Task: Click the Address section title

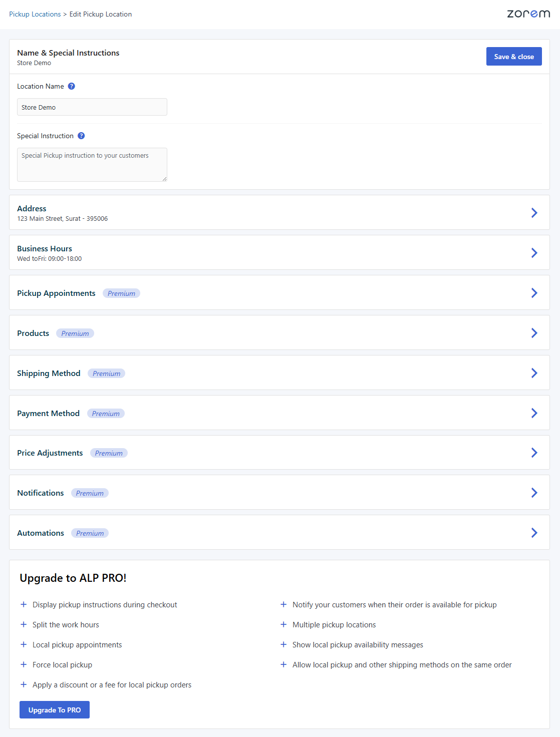Action: [32, 208]
